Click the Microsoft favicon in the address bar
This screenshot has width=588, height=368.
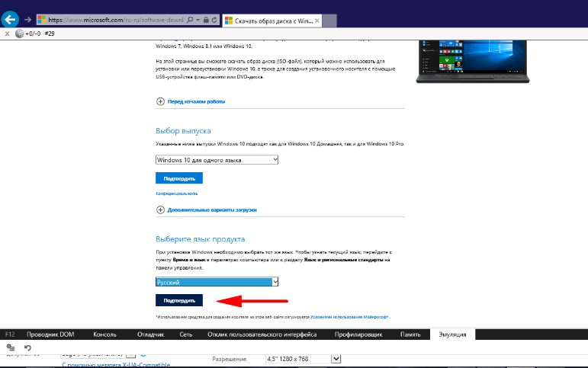pyautogui.click(x=42, y=20)
